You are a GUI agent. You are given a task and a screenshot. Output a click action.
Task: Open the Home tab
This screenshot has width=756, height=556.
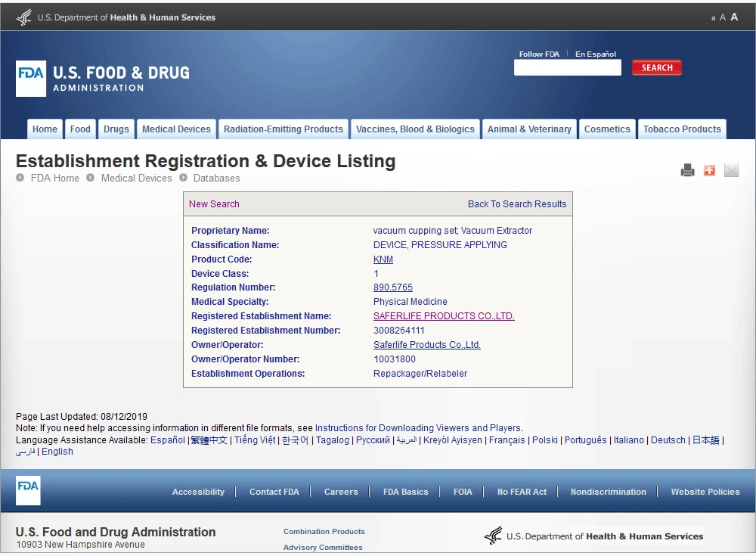point(45,129)
